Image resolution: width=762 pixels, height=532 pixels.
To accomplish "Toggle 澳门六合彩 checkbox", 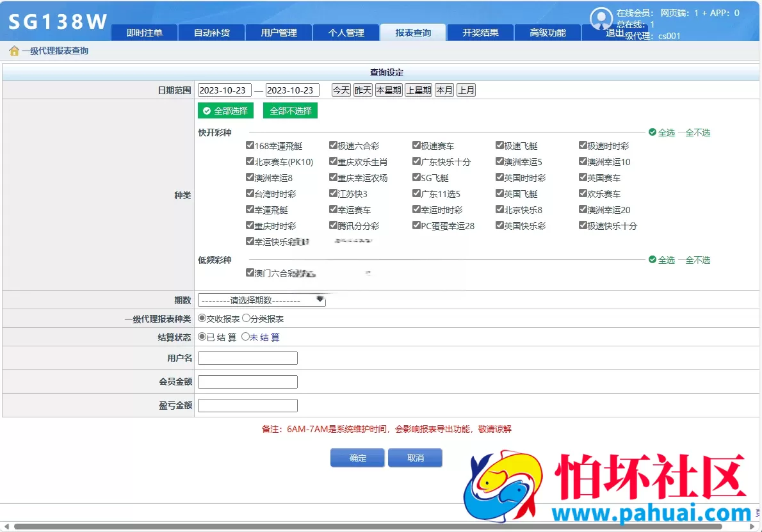I will (250, 273).
